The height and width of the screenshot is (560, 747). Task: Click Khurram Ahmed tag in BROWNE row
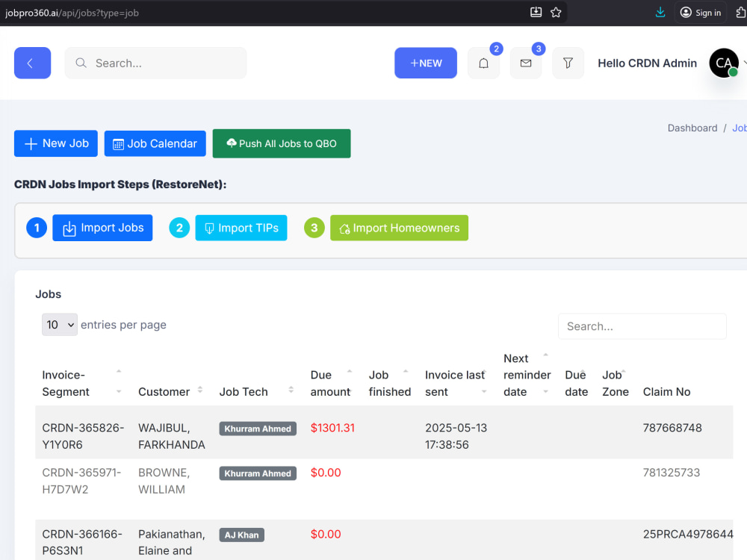258,473
